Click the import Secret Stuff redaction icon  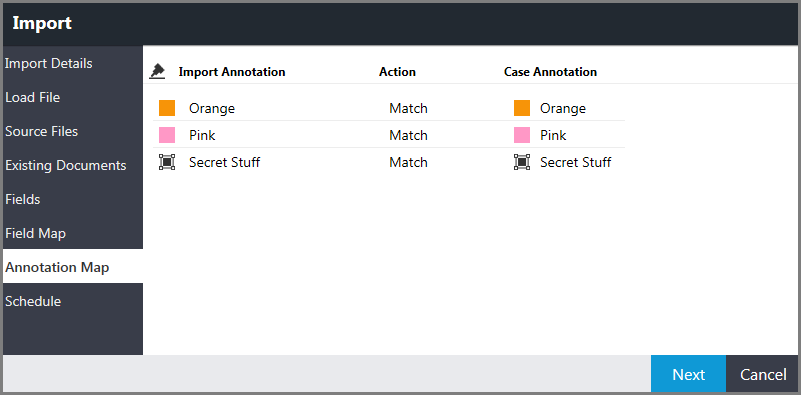coord(167,162)
